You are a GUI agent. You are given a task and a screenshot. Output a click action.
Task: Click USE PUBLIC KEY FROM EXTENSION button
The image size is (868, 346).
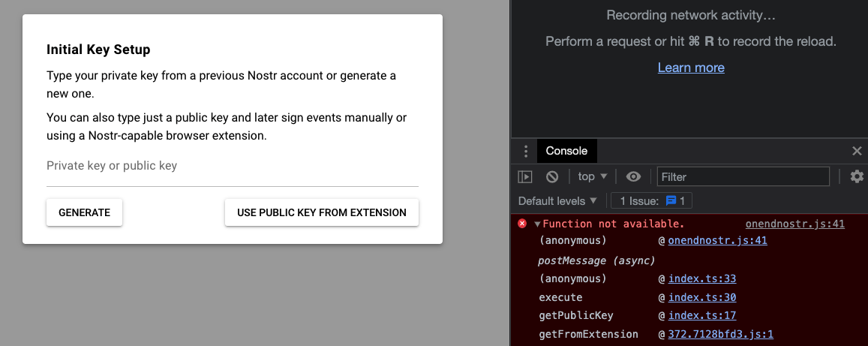322,212
